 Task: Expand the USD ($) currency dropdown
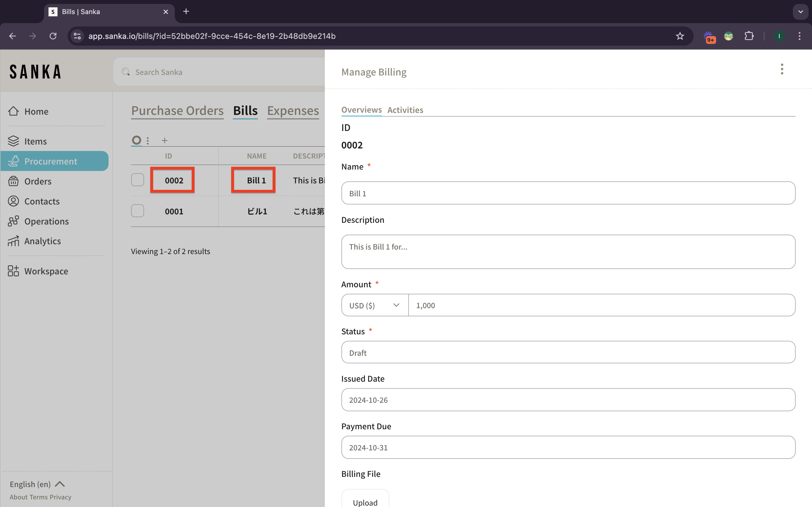click(x=374, y=305)
